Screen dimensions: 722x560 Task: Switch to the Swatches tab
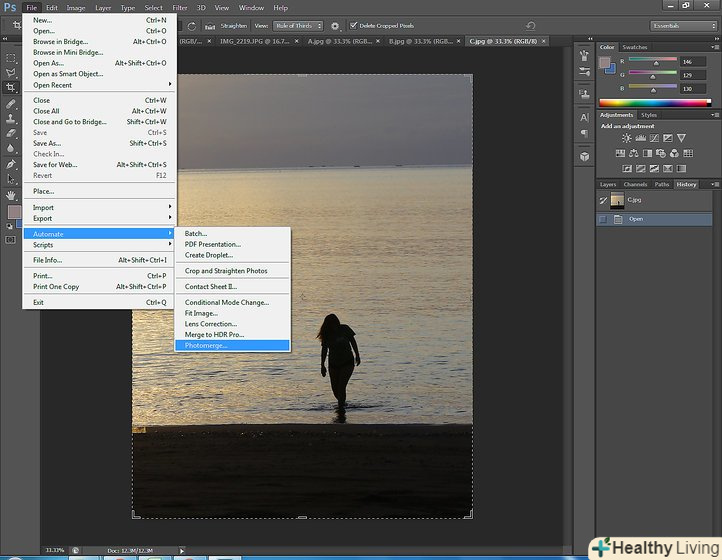tap(635, 47)
